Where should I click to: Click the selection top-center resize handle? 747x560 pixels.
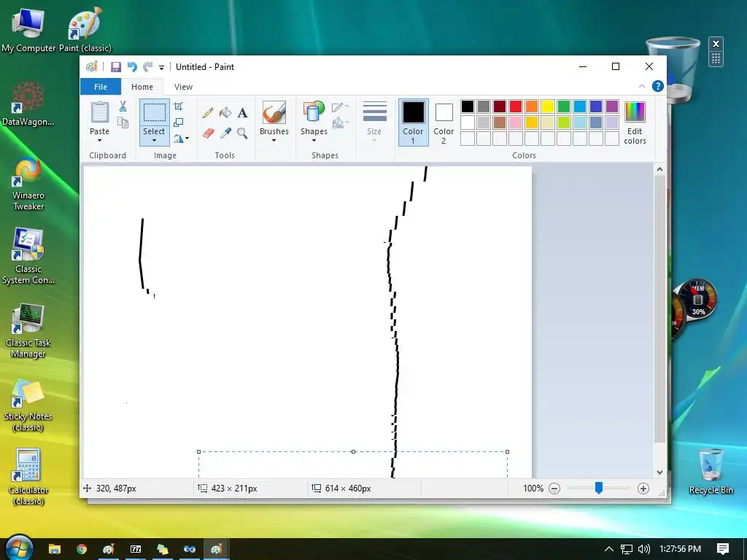[353, 451]
